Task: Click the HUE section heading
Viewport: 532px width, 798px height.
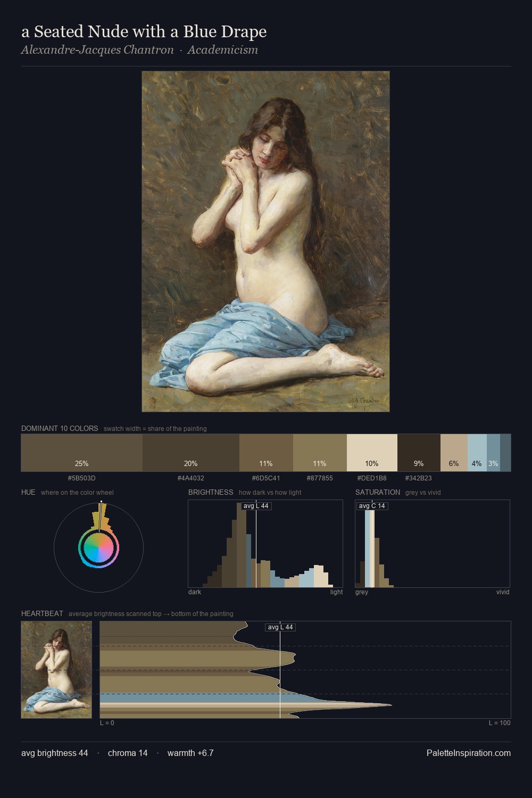Action: (28, 492)
